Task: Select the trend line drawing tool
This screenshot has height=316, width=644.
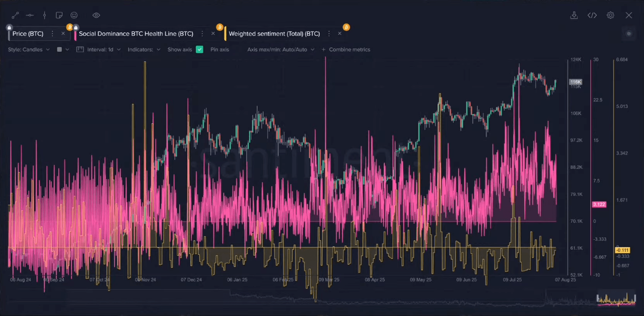Action: pos(15,16)
